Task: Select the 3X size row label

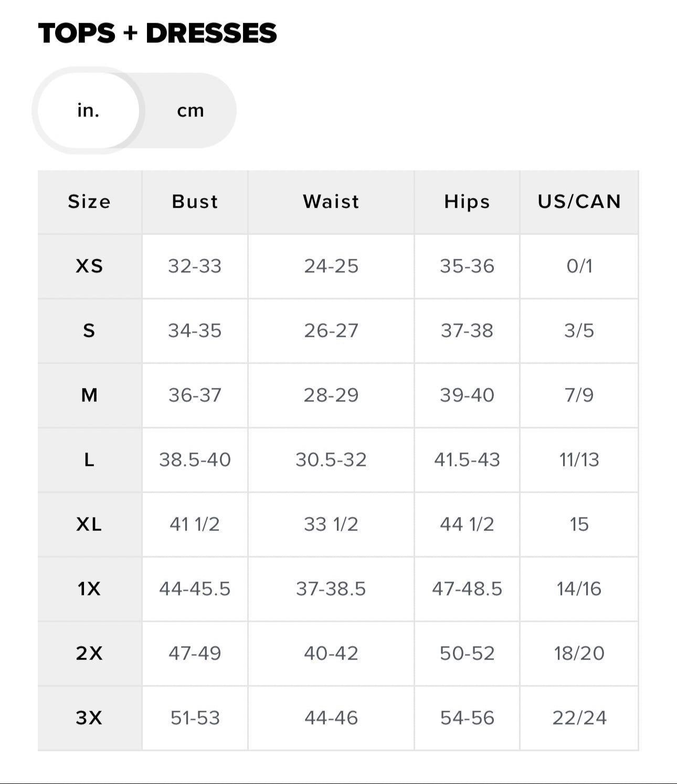Action: coord(89,717)
